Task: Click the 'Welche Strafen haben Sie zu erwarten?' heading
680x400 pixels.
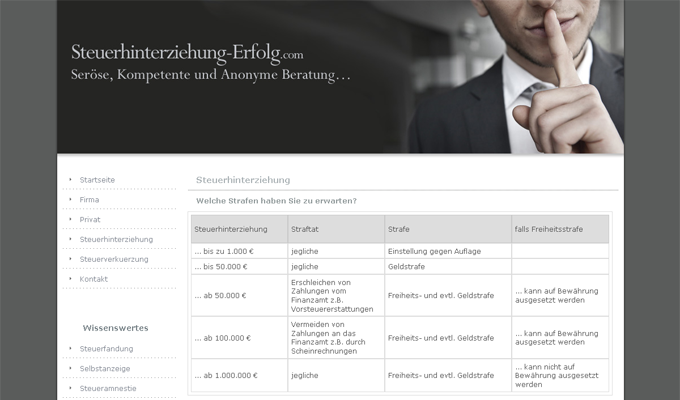Action: coord(276,201)
